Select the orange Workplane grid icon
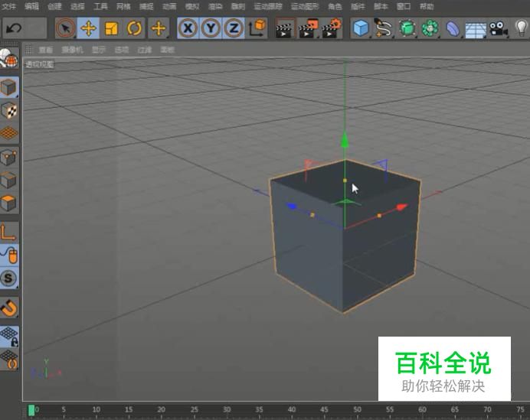530x420 pixels. (x=9, y=133)
